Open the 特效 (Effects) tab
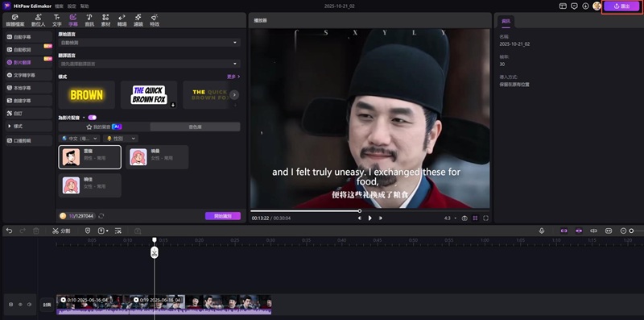 pyautogui.click(x=155, y=21)
